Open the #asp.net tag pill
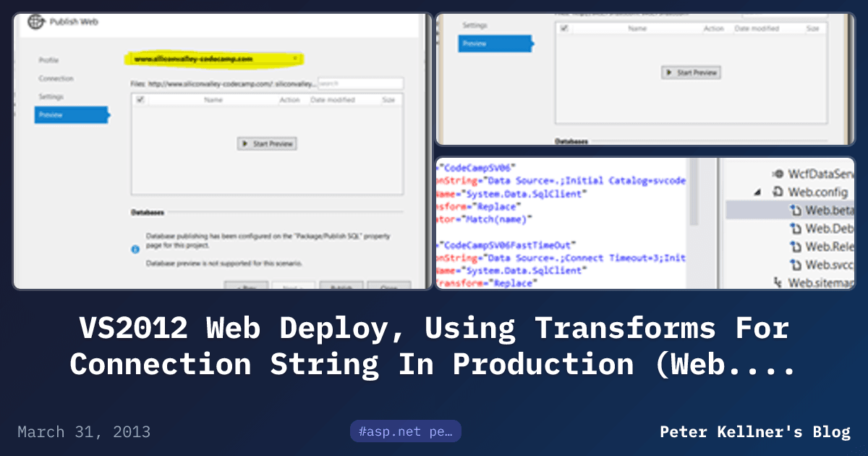Image resolution: width=868 pixels, height=456 pixels. pyautogui.click(x=406, y=432)
